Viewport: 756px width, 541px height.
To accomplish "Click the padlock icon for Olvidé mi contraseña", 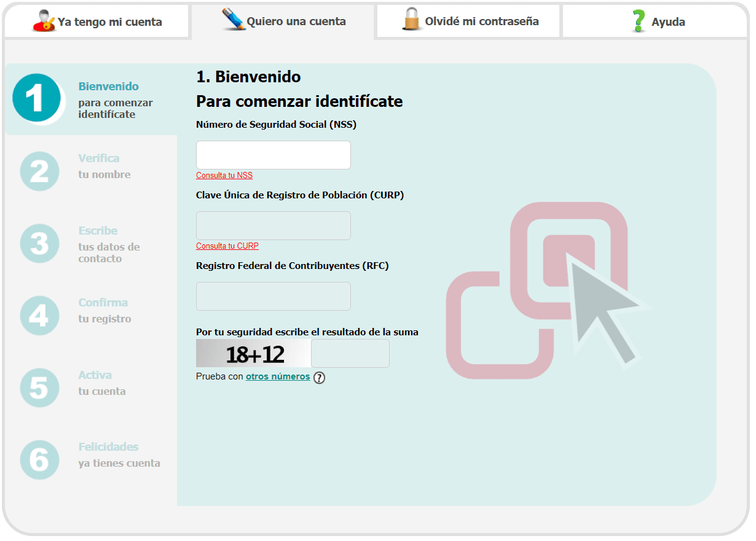I will pyautogui.click(x=411, y=20).
